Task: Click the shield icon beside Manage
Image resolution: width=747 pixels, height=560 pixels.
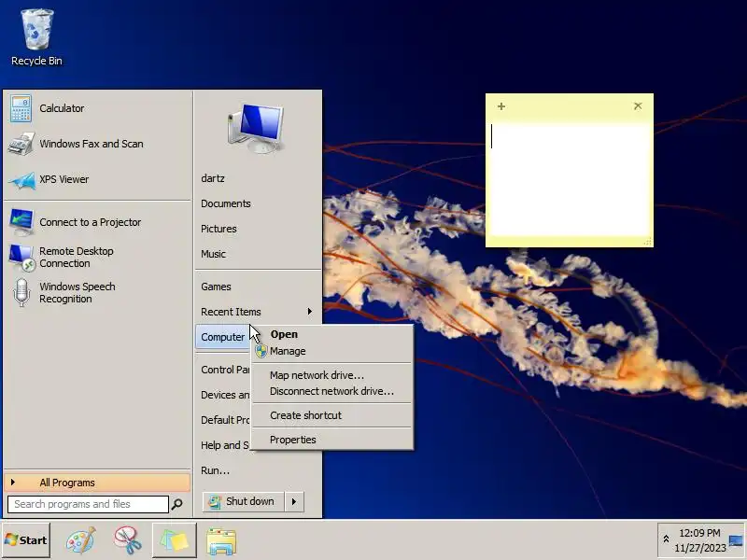Action: pos(261,351)
